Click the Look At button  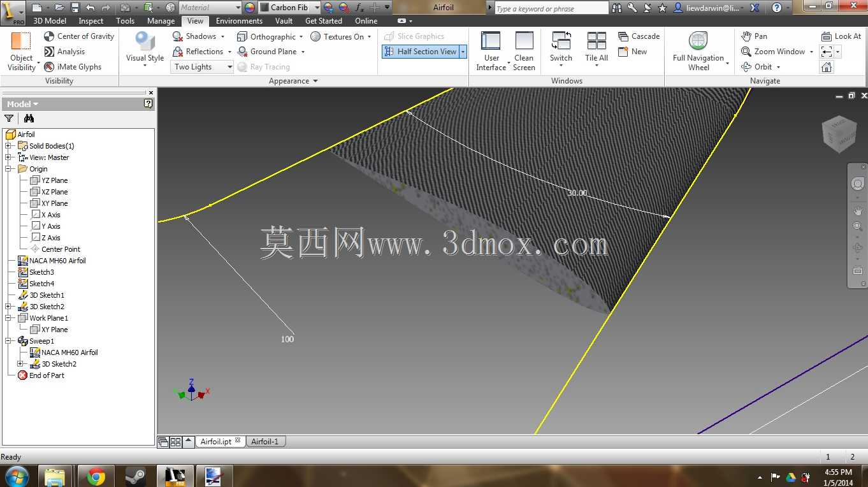pos(841,36)
